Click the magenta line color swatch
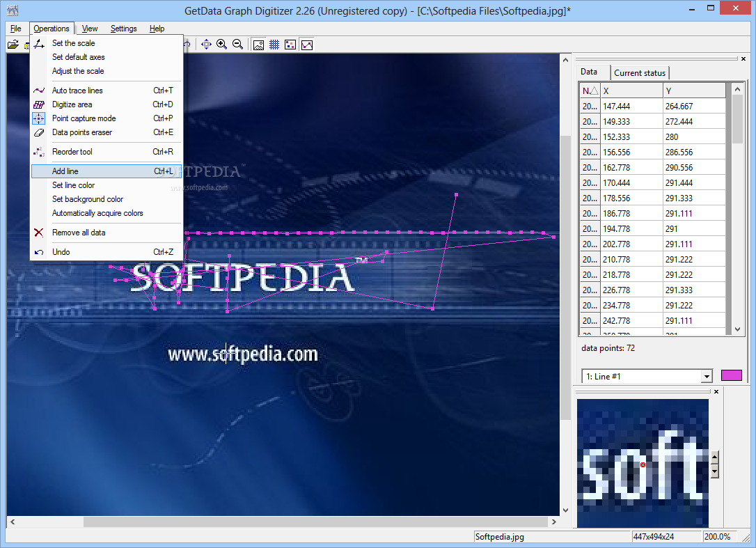This screenshot has width=756, height=548. (732, 375)
